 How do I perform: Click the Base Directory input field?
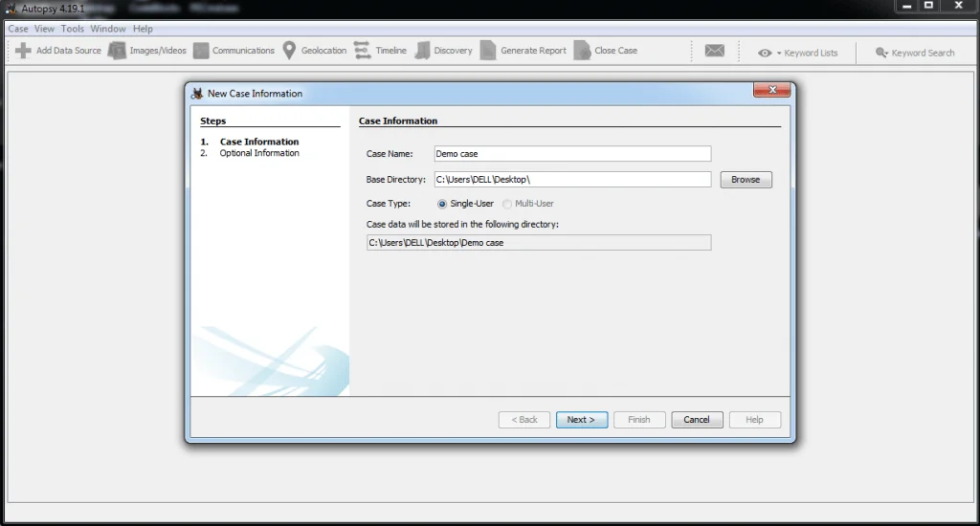pos(572,179)
